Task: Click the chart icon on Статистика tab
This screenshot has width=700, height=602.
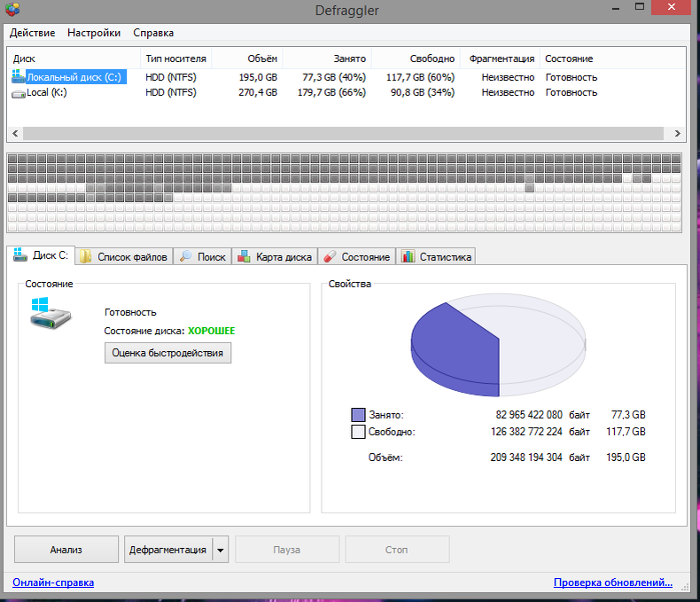Action: pos(408,256)
